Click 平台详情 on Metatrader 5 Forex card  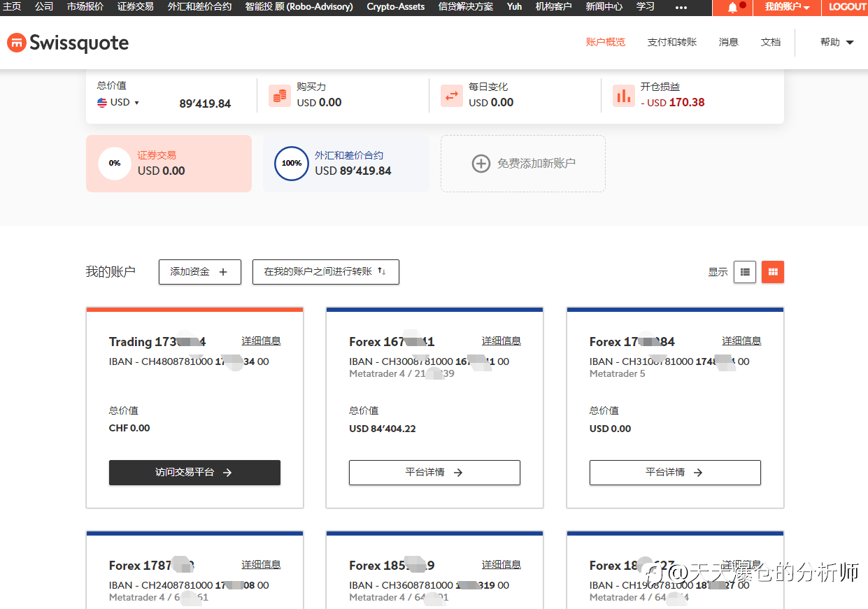[675, 473]
